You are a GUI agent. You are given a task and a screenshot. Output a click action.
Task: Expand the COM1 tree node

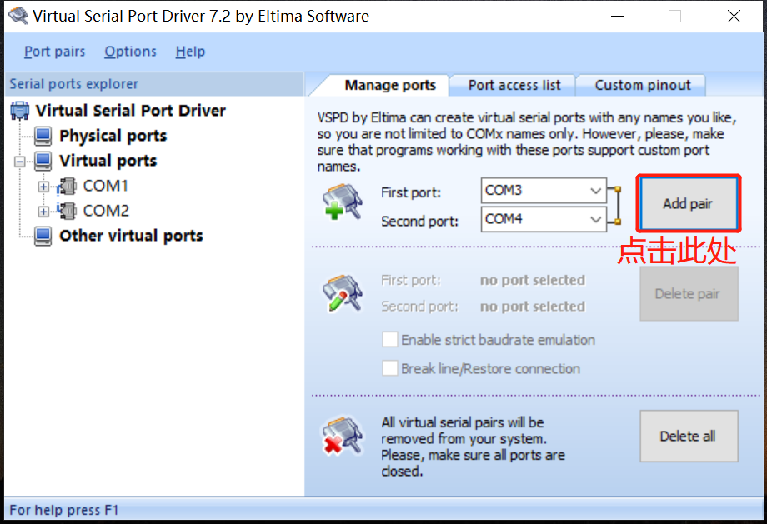point(43,186)
